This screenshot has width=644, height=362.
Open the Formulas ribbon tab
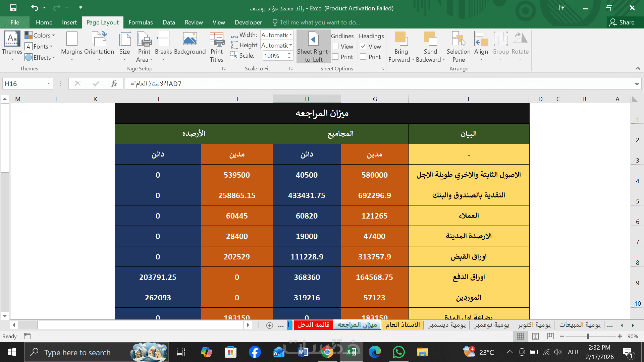(x=140, y=22)
